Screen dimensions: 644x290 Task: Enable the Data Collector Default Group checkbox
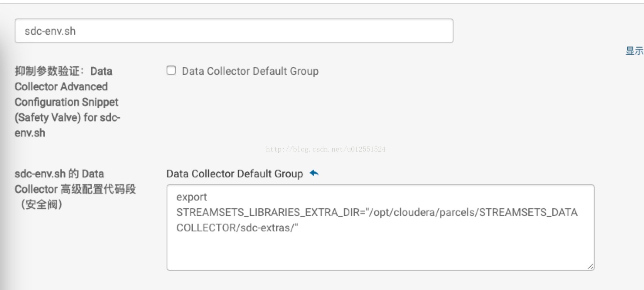(171, 71)
